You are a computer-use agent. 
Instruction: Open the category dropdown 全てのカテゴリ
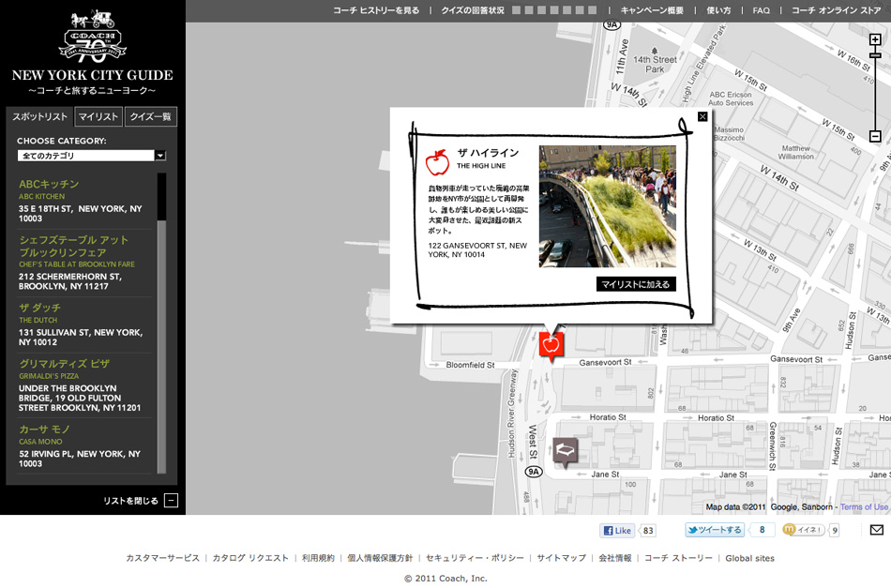(x=92, y=156)
